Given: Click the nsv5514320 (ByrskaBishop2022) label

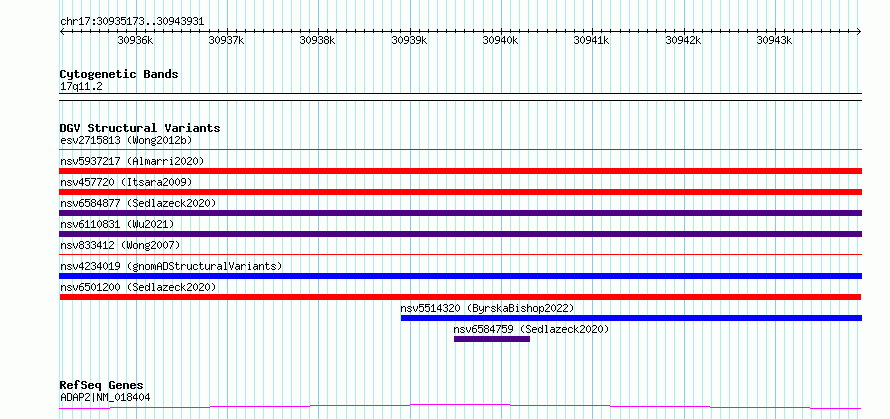Looking at the screenshot, I should coord(487,308).
